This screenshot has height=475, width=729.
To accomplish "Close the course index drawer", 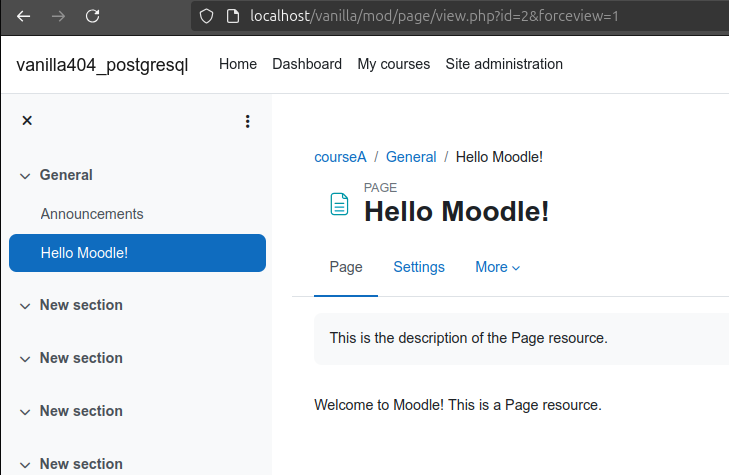I will coord(27,121).
